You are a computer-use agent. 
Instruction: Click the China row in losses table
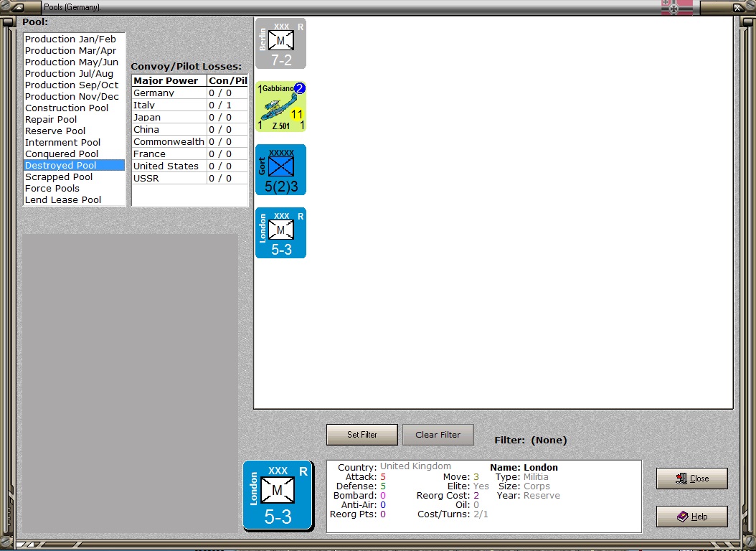point(190,130)
